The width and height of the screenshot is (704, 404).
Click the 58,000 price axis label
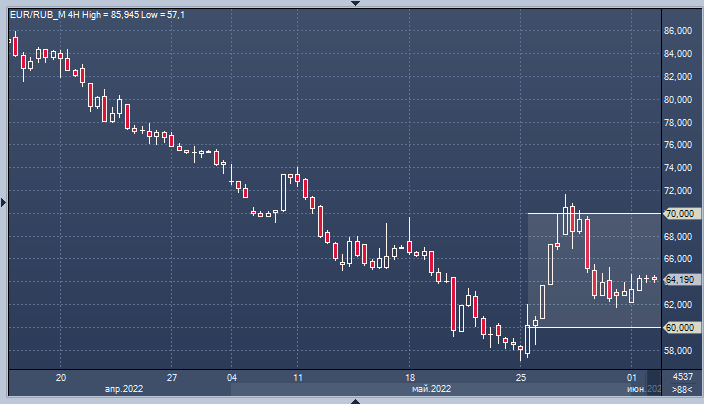pos(679,350)
